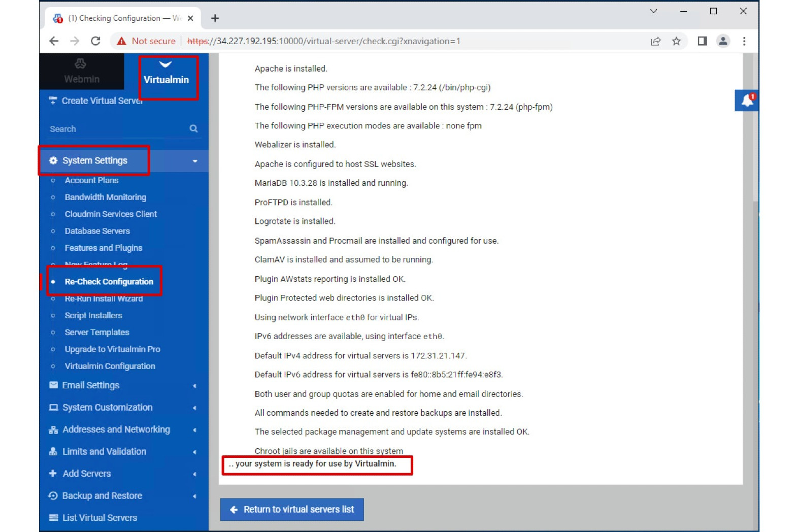Open the browser profile icon

(723, 41)
